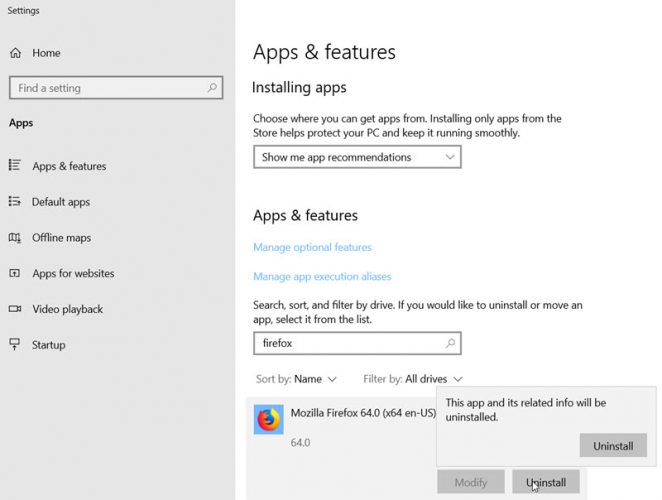Click the Startup sidebar icon
Viewport: 662px width, 500px height.
pos(15,344)
